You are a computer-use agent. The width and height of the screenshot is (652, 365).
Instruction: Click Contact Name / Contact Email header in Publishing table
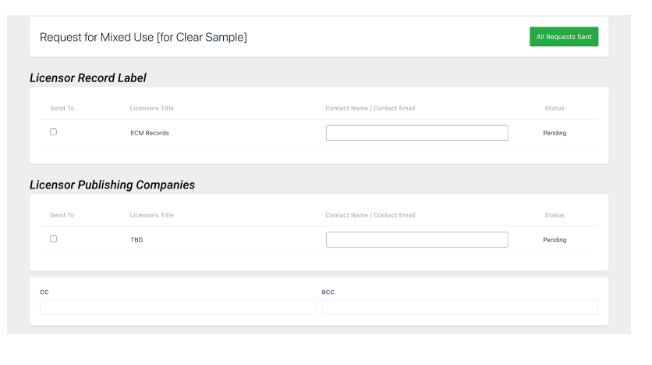tap(370, 215)
